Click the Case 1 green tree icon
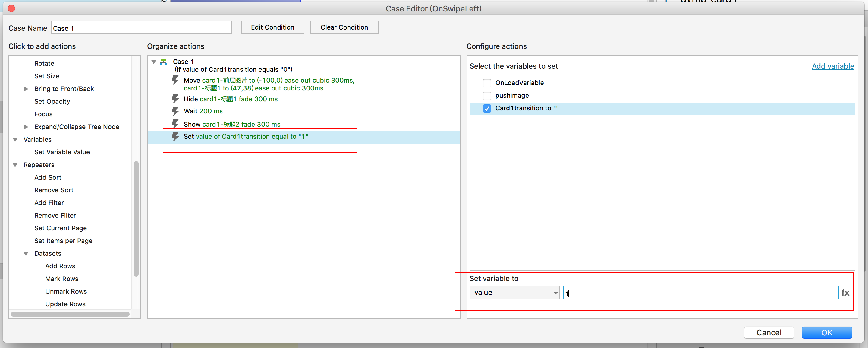Image resolution: width=868 pixels, height=348 pixels. (x=163, y=62)
